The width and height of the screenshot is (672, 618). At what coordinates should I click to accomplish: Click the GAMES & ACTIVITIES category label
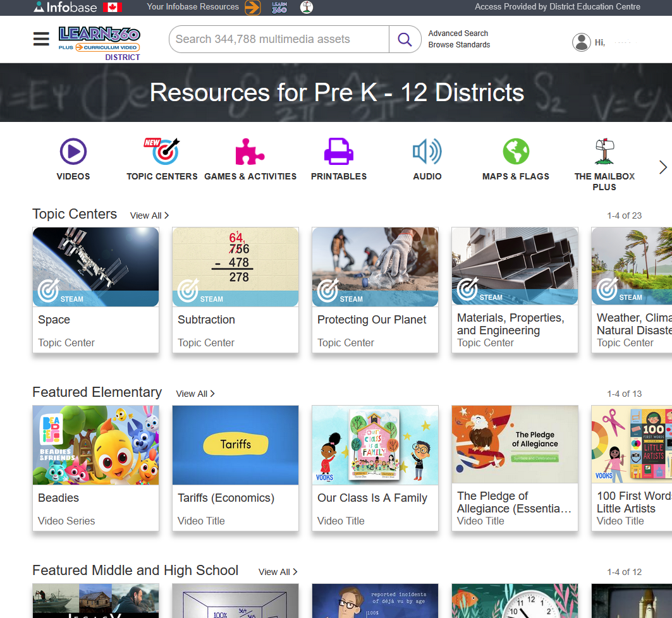pyautogui.click(x=250, y=176)
